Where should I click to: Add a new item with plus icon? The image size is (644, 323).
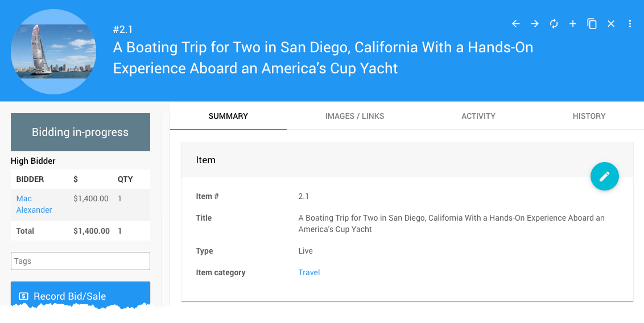573,24
